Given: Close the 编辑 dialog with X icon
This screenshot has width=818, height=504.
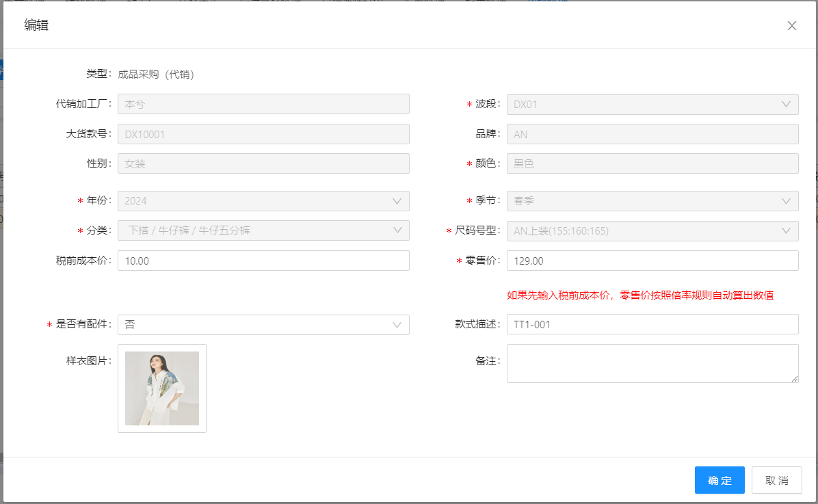Looking at the screenshot, I should coord(792,26).
